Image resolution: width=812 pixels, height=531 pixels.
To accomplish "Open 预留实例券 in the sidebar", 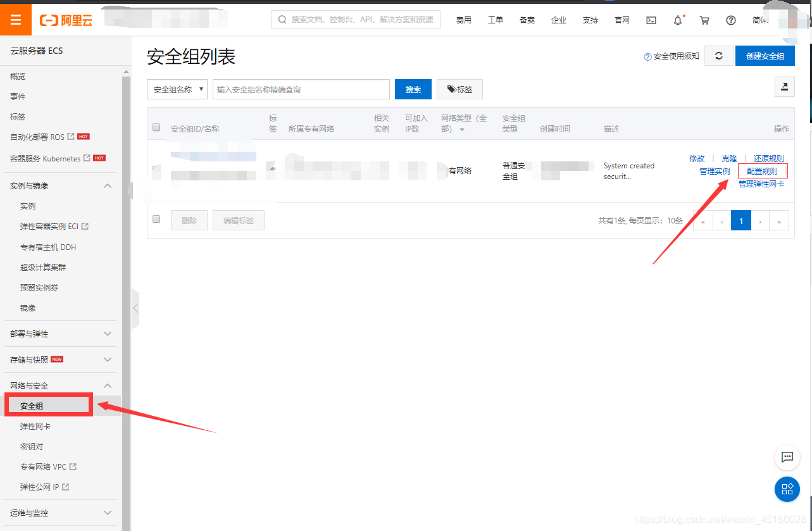I will click(39, 287).
